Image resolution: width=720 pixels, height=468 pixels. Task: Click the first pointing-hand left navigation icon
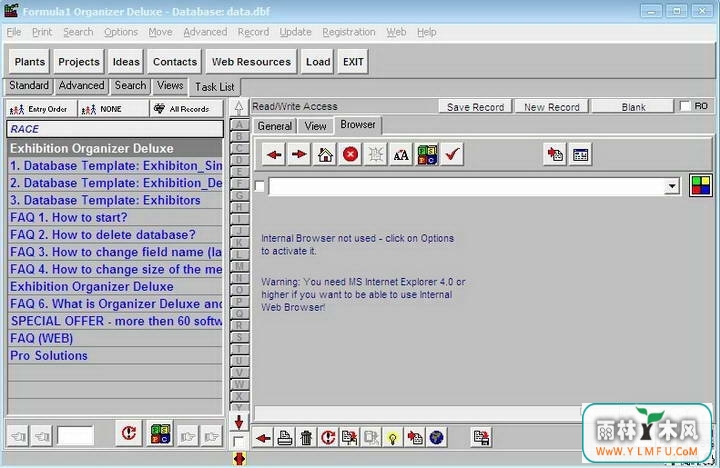tap(18, 436)
